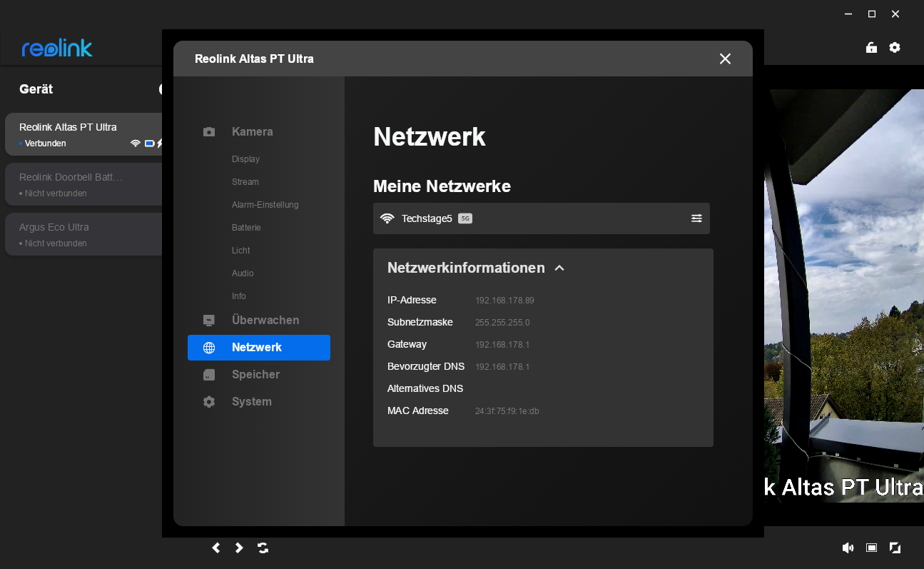The width and height of the screenshot is (924, 569).
Task: Go to the previous camera page arrow
Action: click(216, 548)
